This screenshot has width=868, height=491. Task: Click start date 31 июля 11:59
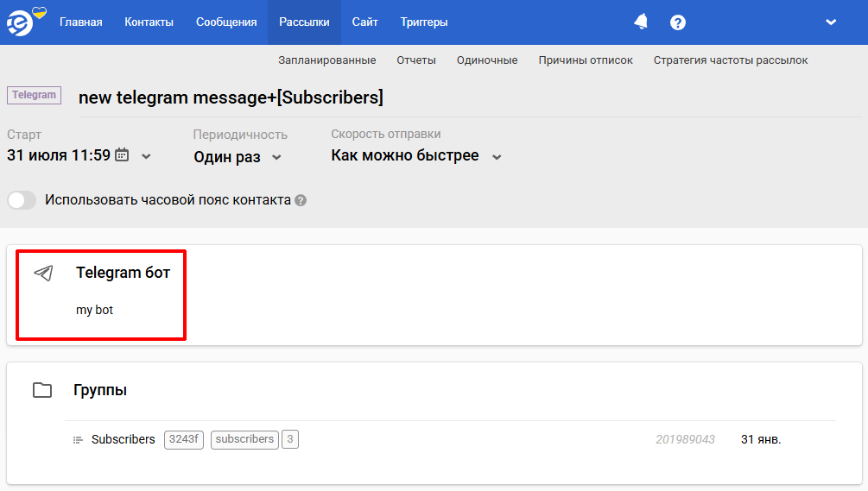[59, 155]
